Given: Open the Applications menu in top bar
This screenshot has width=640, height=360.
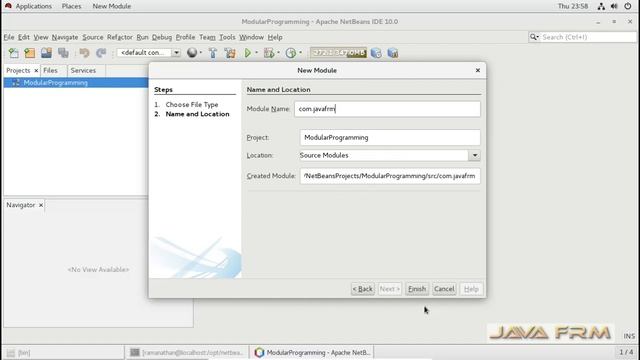Looking at the screenshot, I should [x=33, y=6].
